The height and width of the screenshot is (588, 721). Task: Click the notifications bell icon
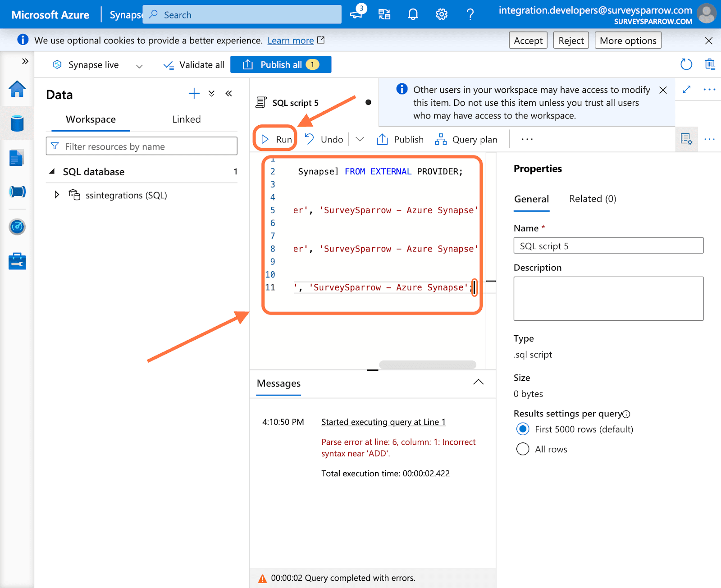click(x=413, y=15)
